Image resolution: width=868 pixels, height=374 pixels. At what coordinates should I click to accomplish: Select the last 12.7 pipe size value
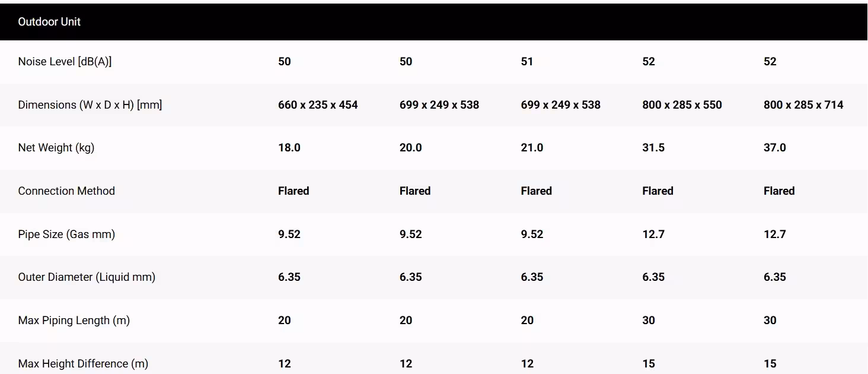(775, 234)
